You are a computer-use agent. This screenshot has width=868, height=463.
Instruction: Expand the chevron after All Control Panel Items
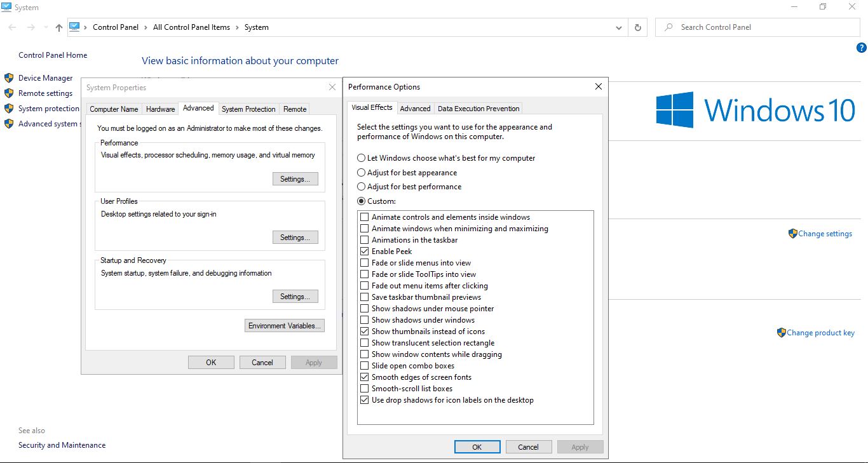[x=237, y=27]
